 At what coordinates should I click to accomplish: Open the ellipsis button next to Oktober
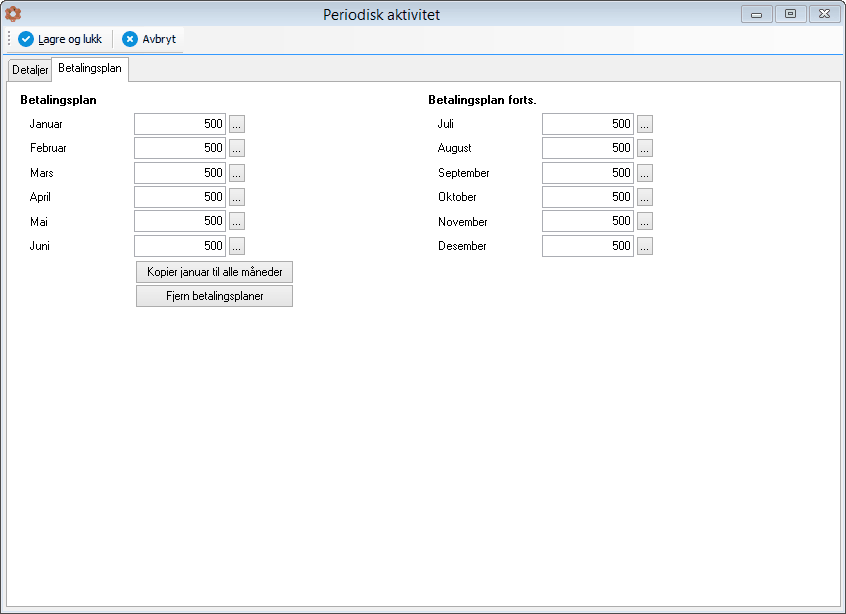pyautogui.click(x=645, y=197)
